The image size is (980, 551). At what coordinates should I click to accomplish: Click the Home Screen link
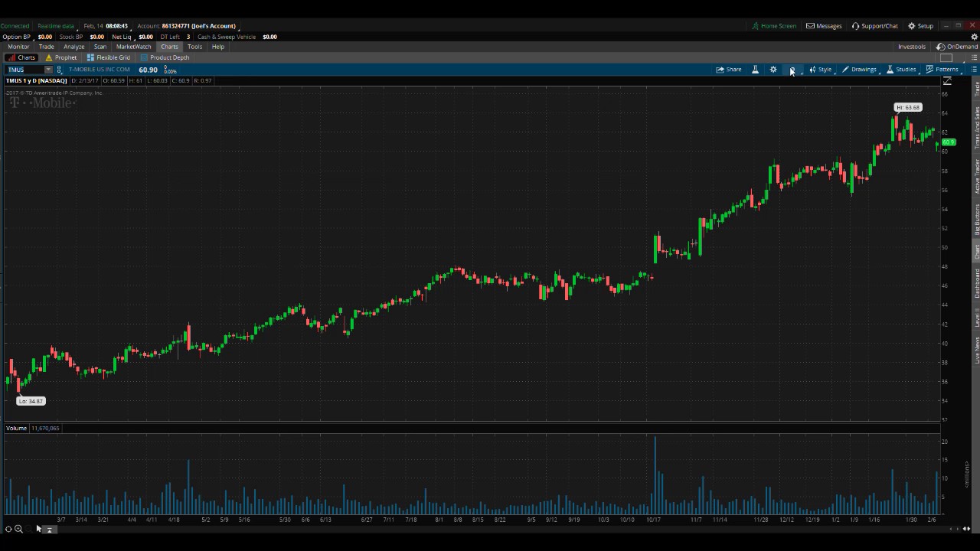774,26
